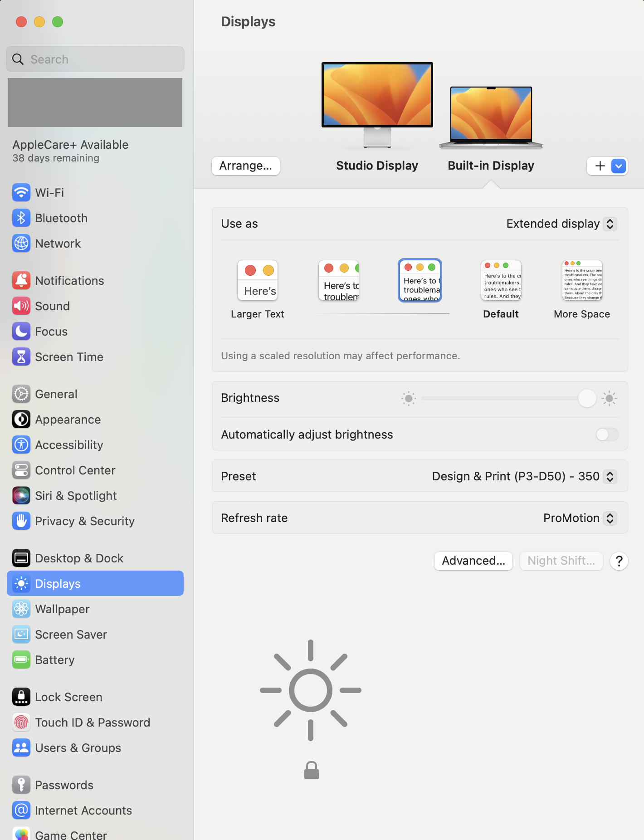Click the Internet Accounts at-sign icon

tap(21, 811)
